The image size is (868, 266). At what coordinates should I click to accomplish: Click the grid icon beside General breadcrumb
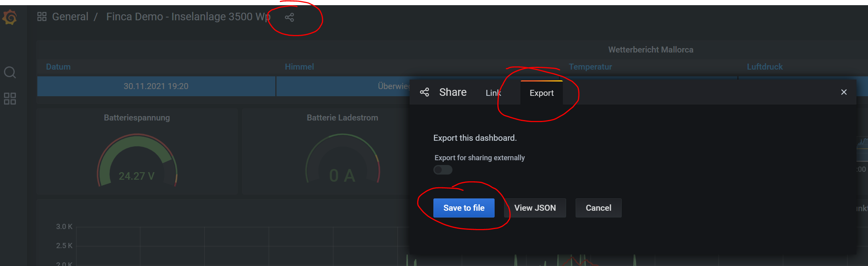42,17
